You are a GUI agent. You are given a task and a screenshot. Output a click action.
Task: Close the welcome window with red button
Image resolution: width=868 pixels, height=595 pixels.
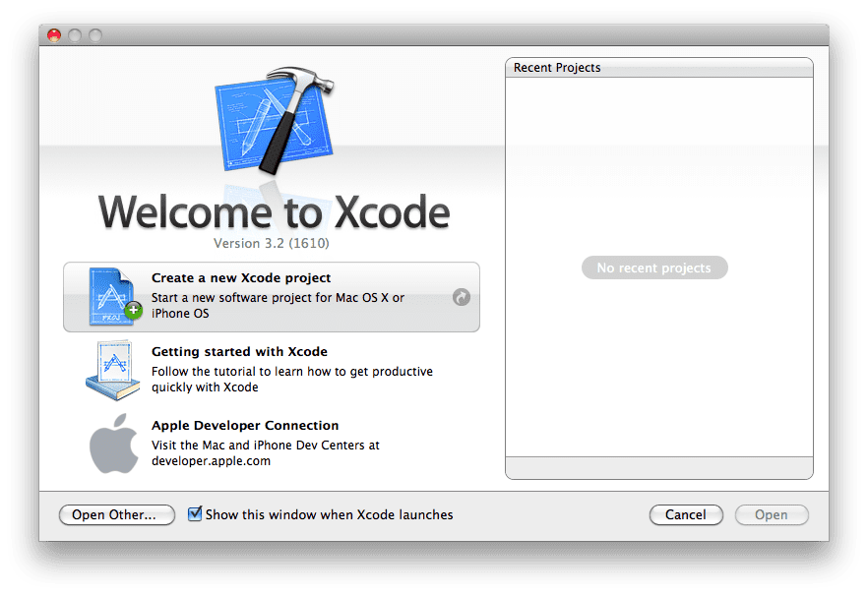tap(54, 35)
